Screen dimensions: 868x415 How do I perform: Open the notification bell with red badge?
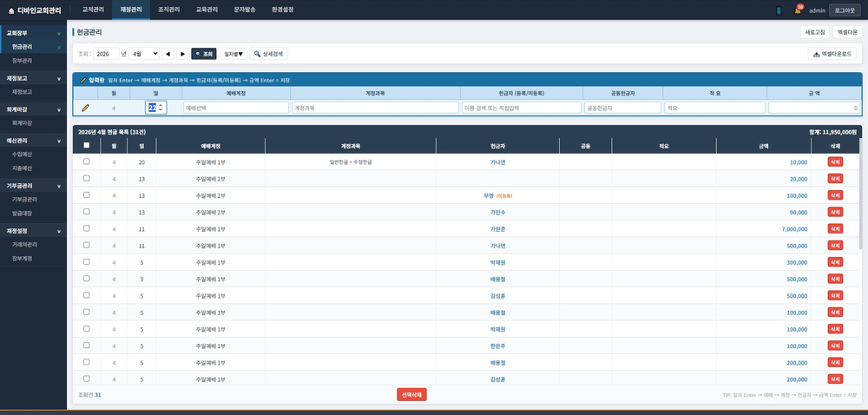click(x=798, y=10)
